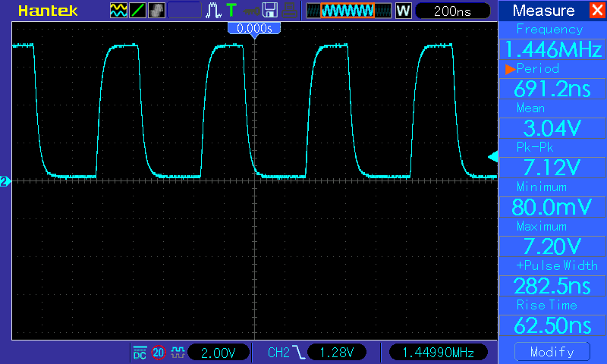Click the W window mode icon

[x=404, y=11]
